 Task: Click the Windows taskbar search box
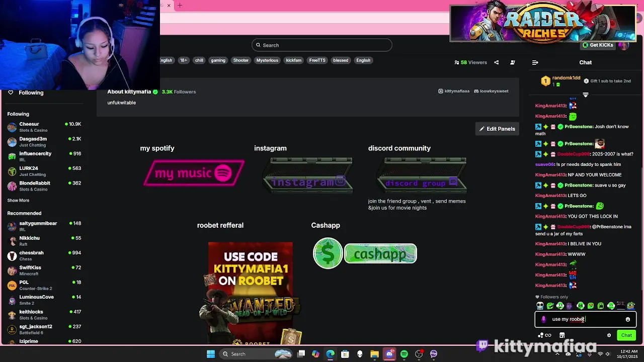[255, 354]
